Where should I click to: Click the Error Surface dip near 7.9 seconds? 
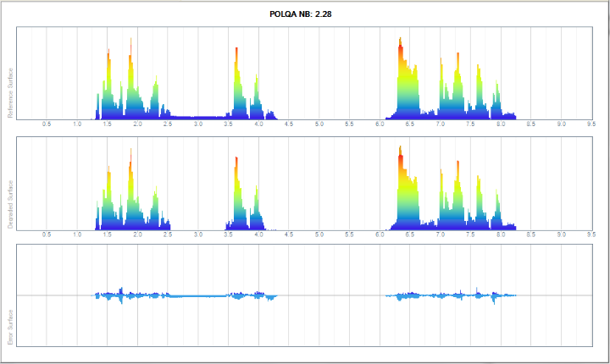(495, 298)
